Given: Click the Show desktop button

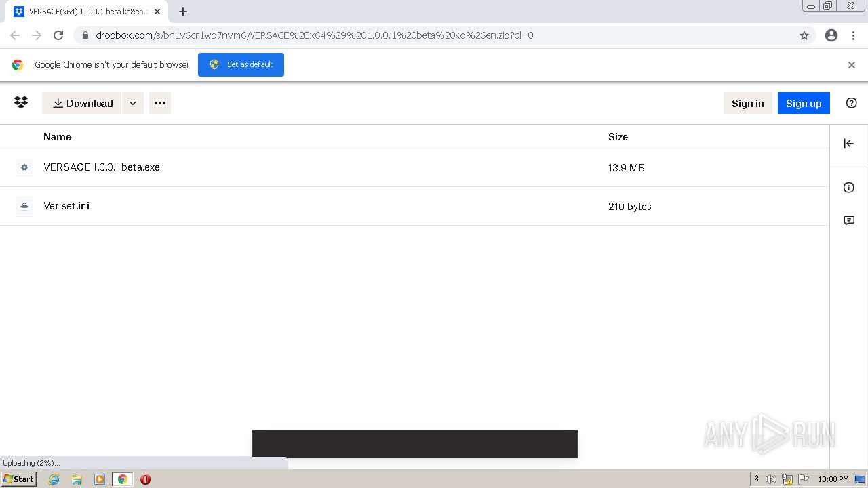Looking at the screenshot, I should (x=860, y=479).
